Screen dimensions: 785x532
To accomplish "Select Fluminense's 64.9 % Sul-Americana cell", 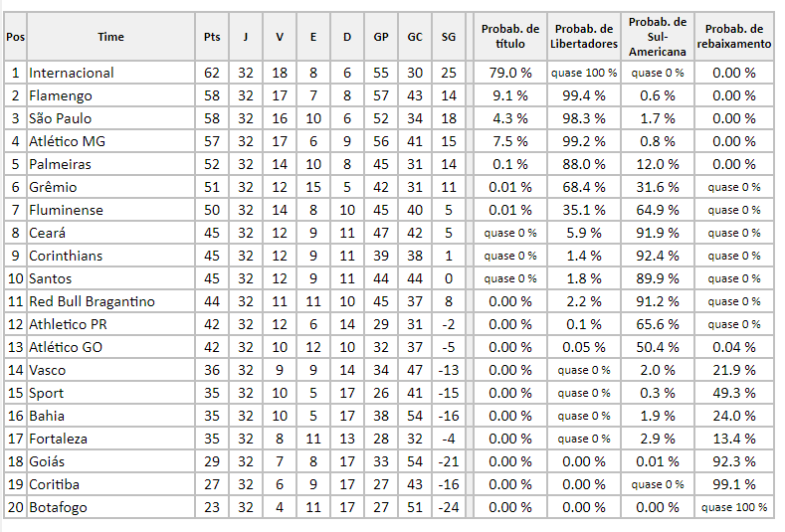I will pyautogui.click(x=658, y=210).
